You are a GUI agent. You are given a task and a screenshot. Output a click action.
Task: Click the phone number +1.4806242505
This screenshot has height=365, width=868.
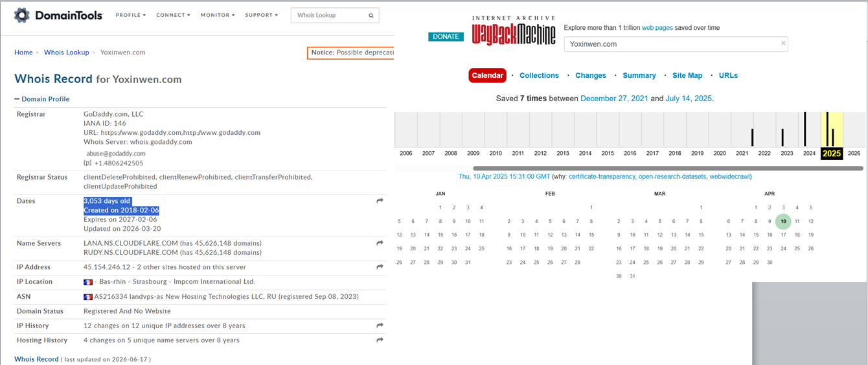coord(119,163)
